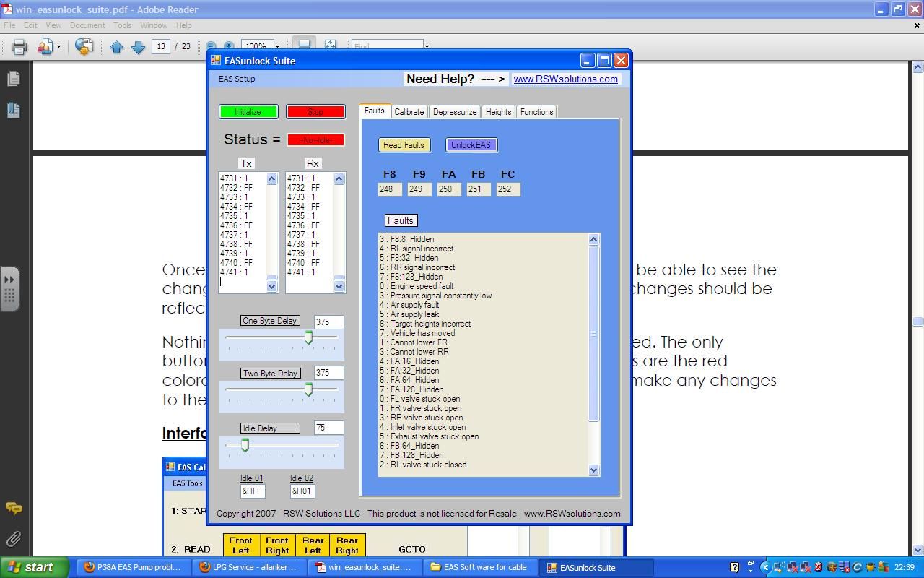
Task: Click the FC value field showing 252
Action: pos(508,189)
